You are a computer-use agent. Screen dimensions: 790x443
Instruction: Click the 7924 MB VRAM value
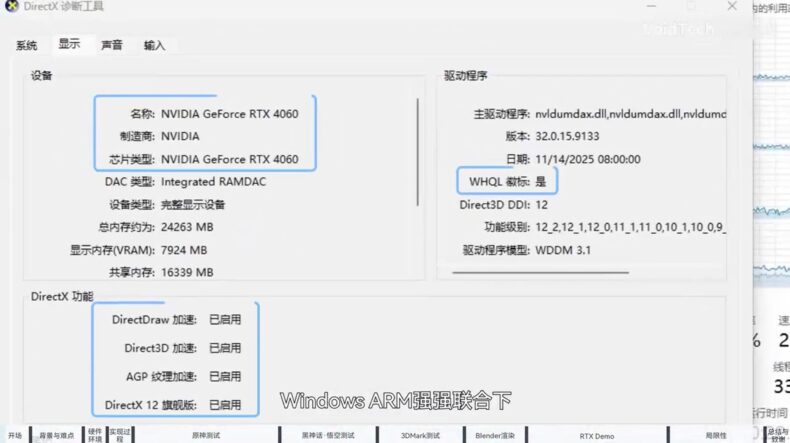(184, 250)
